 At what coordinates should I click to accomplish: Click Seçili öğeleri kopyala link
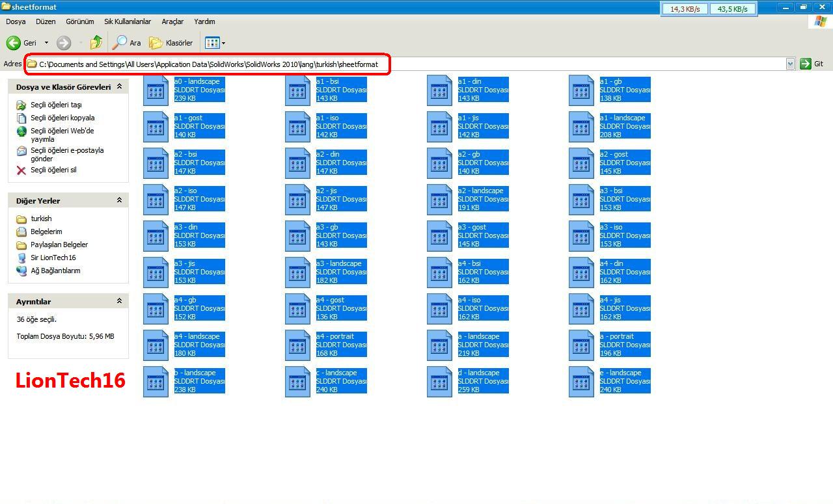[x=62, y=118]
